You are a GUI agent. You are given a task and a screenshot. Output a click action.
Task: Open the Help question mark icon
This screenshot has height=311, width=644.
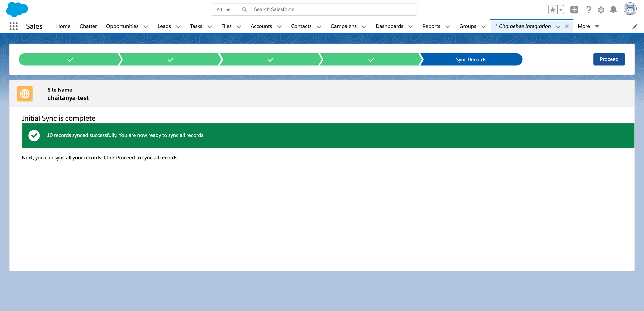click(589, 10)
